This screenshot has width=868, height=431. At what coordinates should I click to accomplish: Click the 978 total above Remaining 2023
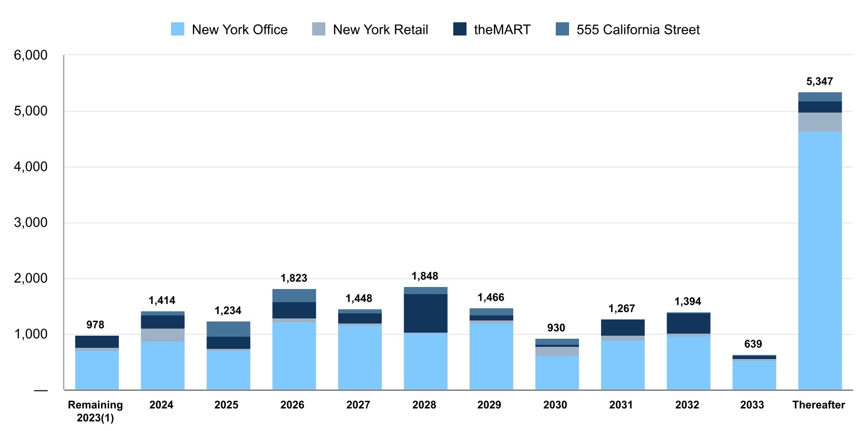click(x=95, y=325)
